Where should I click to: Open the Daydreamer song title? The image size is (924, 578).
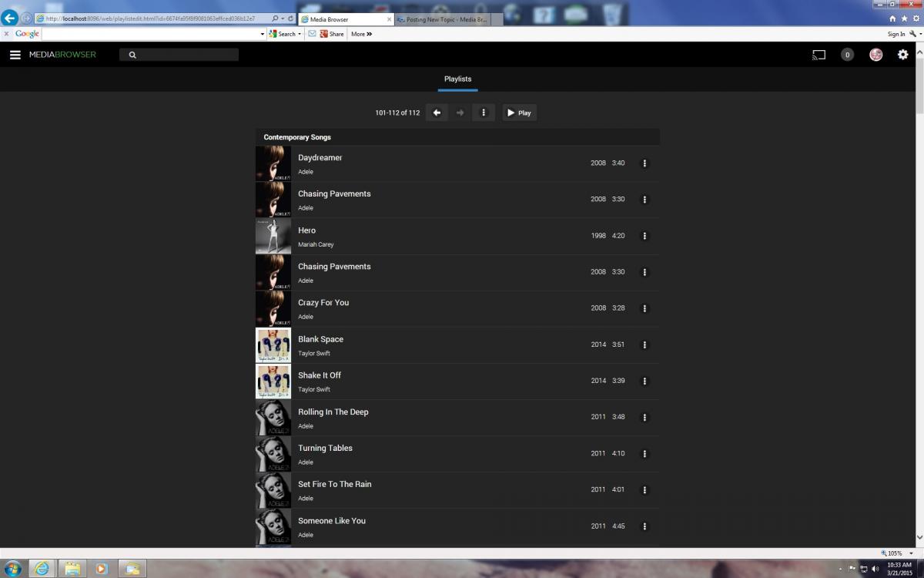pyautogui.click(x=320, y=157)
